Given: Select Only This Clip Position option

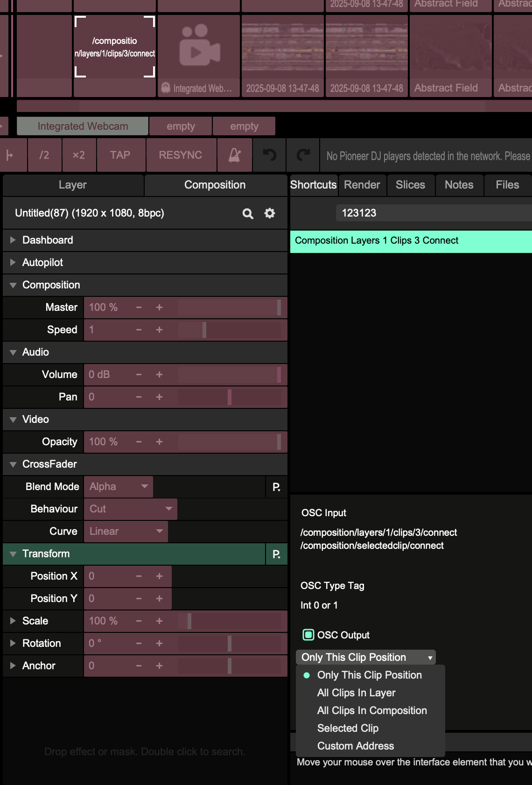Looking at the screenshot, I should point(369,675).
